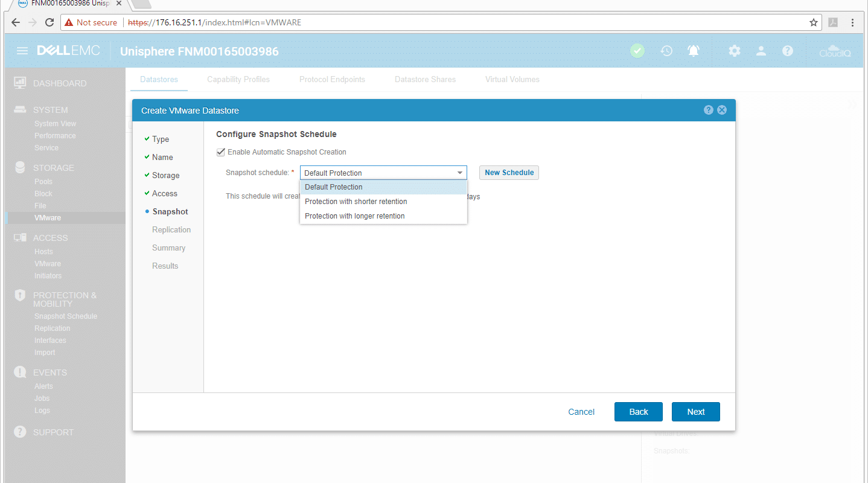
Task: Bookmark page with the star icon
Action: coord(814,22)
